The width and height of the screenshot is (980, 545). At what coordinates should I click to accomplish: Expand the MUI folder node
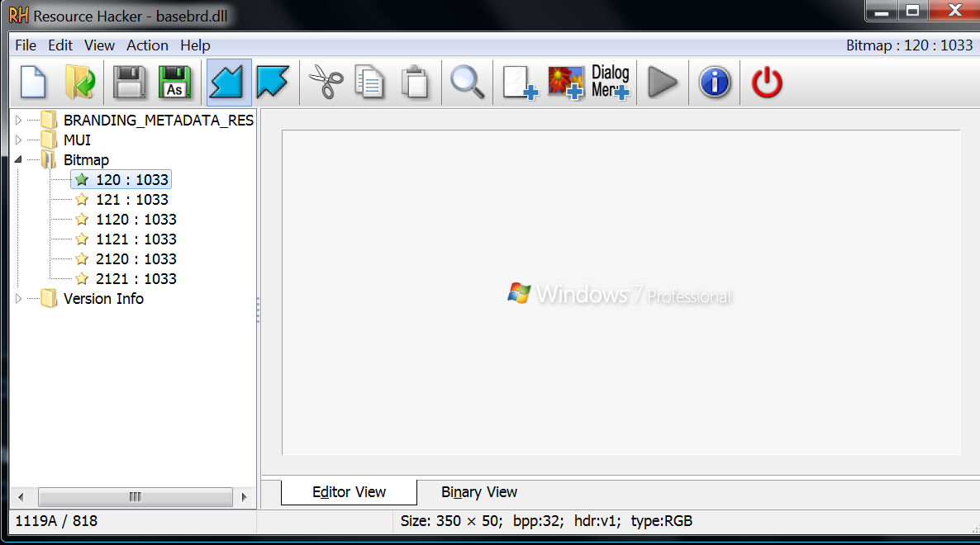point(19,140)
